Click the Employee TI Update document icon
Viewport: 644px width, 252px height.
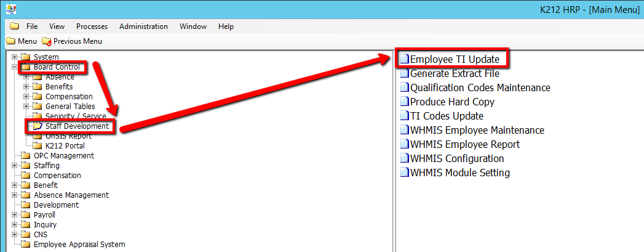coord(404,59)
